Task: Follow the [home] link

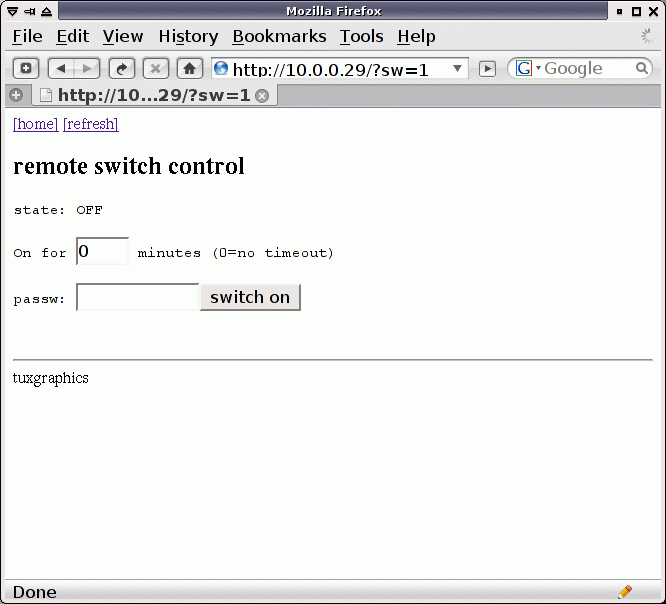Action: (x=36, y=124)
